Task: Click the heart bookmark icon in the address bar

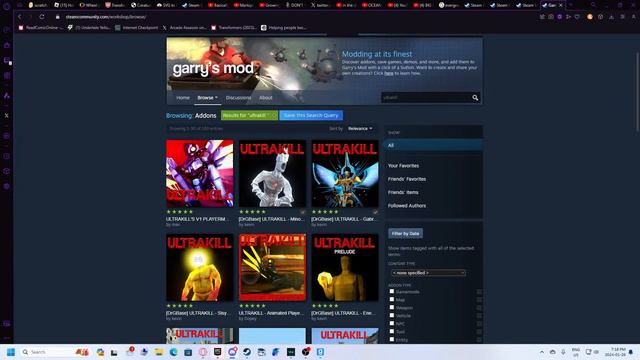Action: coord(577,17)
